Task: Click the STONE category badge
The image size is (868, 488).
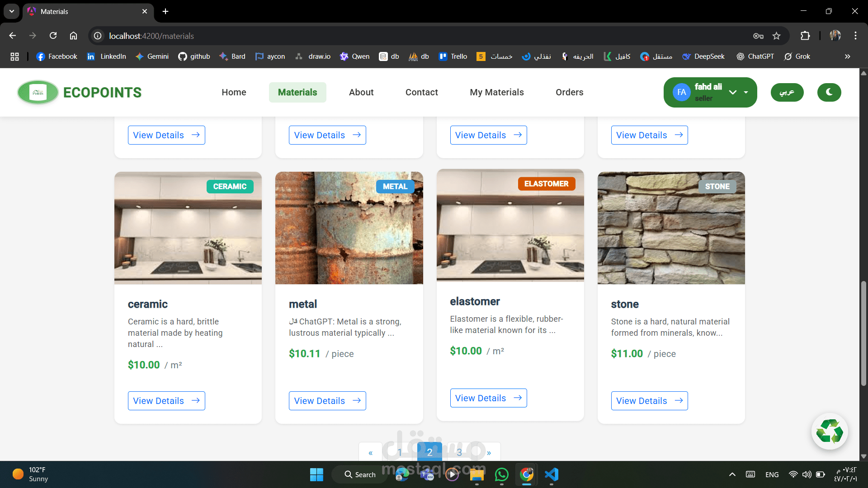Action: click(x=717, y=187)
